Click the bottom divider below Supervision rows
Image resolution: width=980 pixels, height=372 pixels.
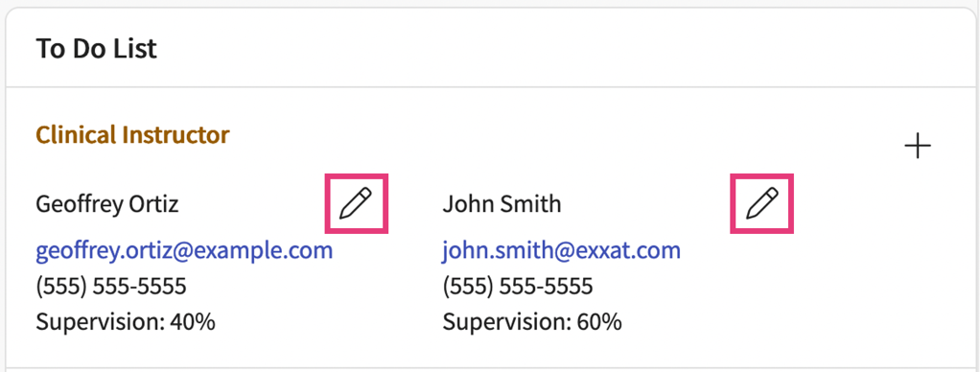490,367
